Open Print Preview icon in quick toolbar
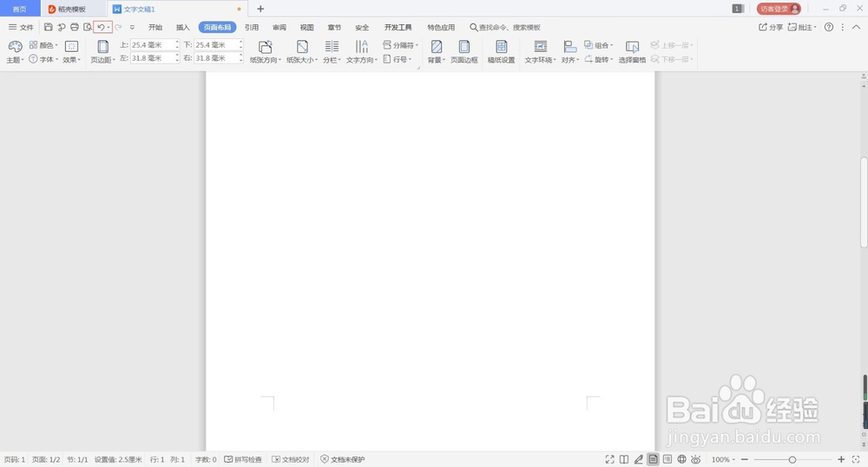This screenshot has height=467, width=868. point(88,27)
